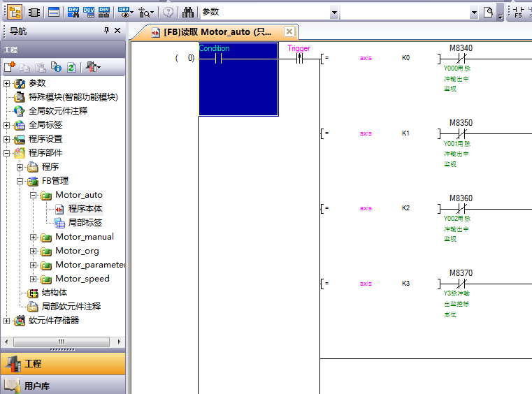
Task: Click the properties icon in project toolbar
Action: pos(57,67)
